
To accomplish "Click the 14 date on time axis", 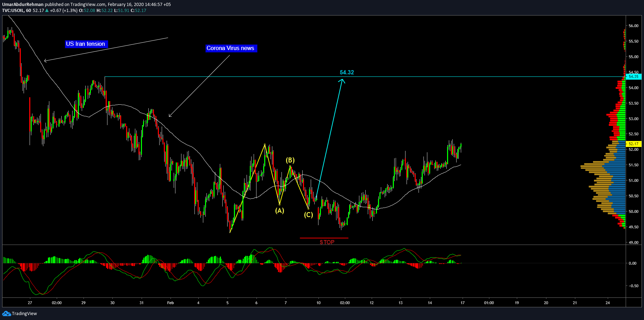I will click(430, 303).
